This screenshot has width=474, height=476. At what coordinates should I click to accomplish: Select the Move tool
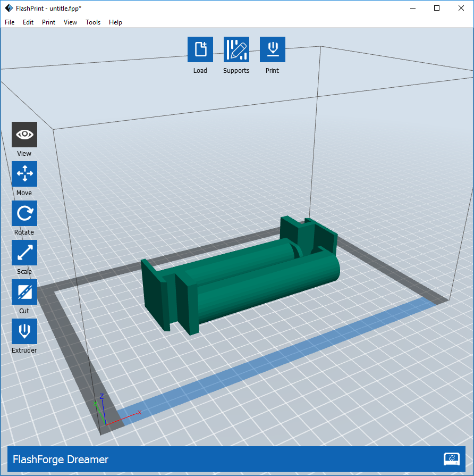24,174
